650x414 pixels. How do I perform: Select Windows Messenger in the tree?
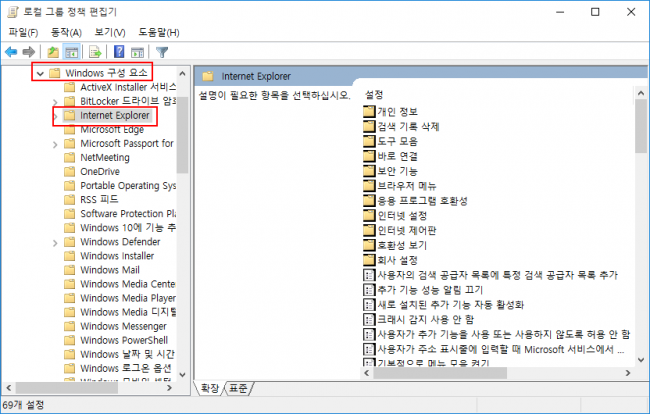(x=116, y=326)
